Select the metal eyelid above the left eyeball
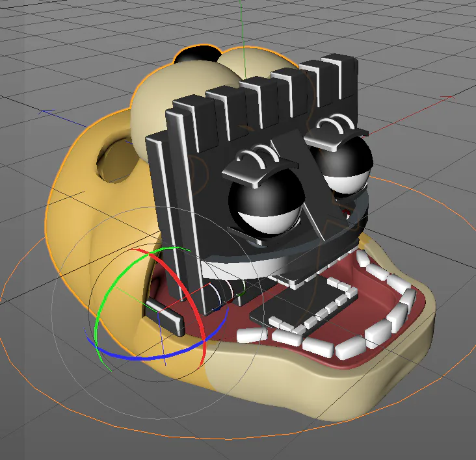This screenshot has height=460, width=476. (259, 170)
